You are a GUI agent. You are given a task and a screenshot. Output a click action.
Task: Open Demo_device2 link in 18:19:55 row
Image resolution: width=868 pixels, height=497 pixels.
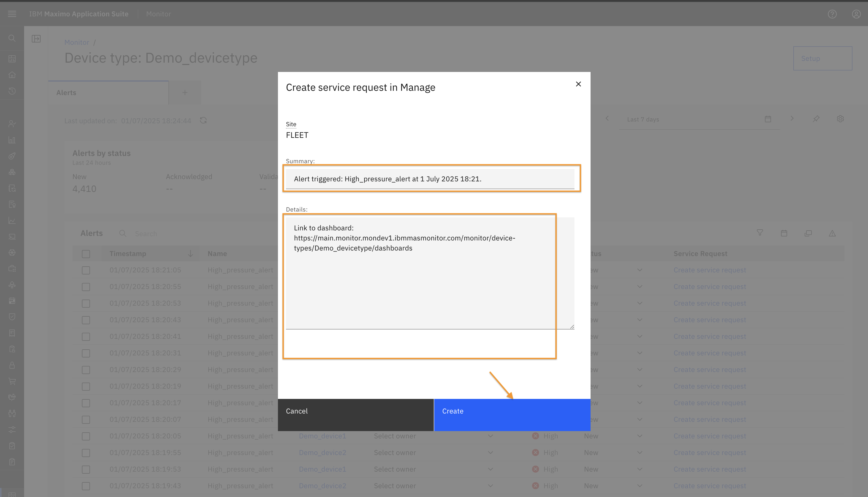[322, 453]
